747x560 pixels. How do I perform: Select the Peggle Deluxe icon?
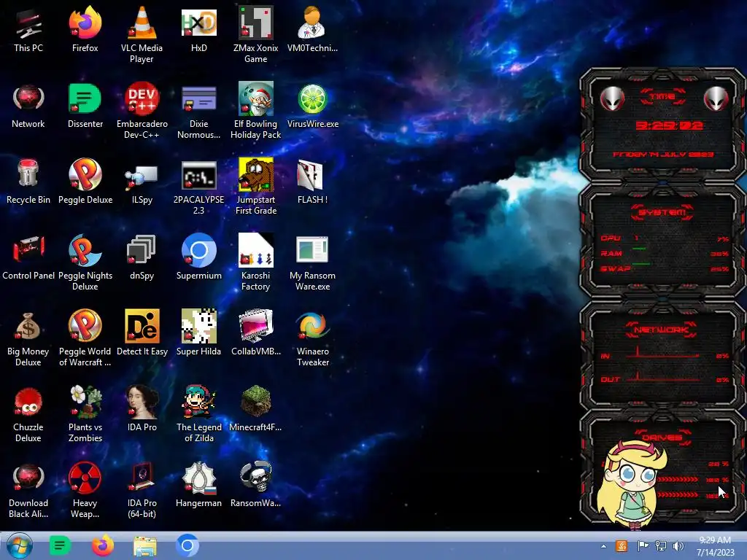pos(85,174)
